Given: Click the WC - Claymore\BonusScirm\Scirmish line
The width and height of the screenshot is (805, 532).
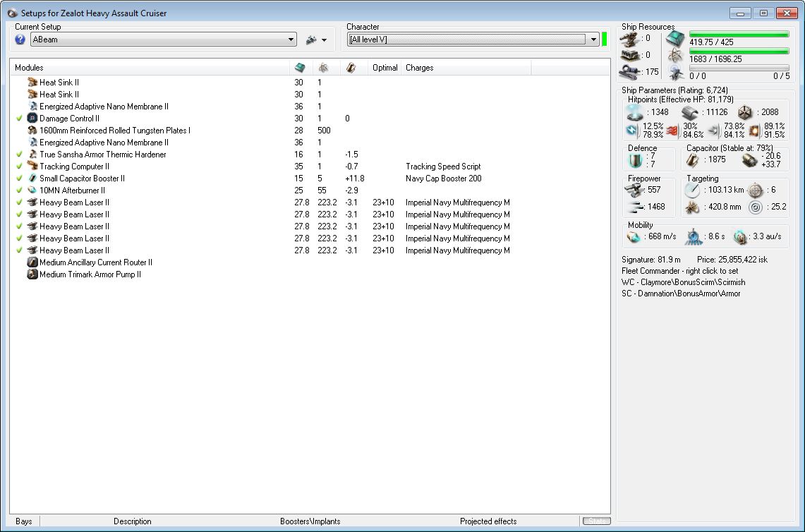Looking at the screenshot, I should point(684,282).
